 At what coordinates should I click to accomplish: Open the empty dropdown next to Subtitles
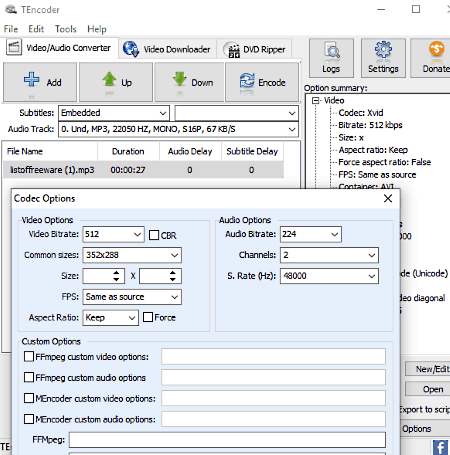236,113
